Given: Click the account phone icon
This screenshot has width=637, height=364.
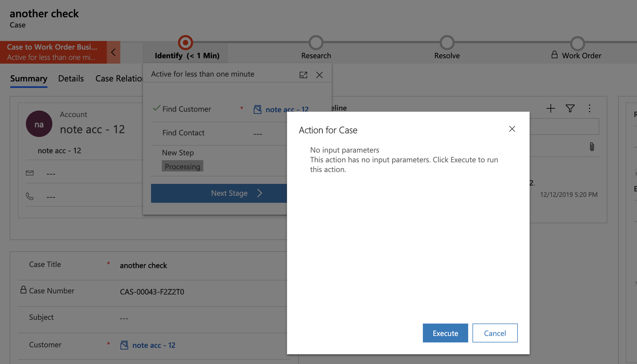Looking at the screenshot, I should click(x=30, y=196).
